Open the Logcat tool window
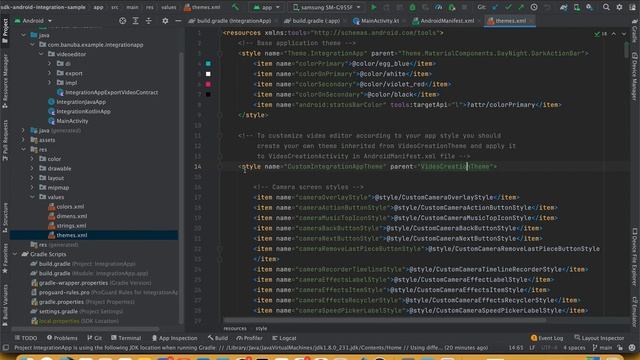 pos(284,338)
